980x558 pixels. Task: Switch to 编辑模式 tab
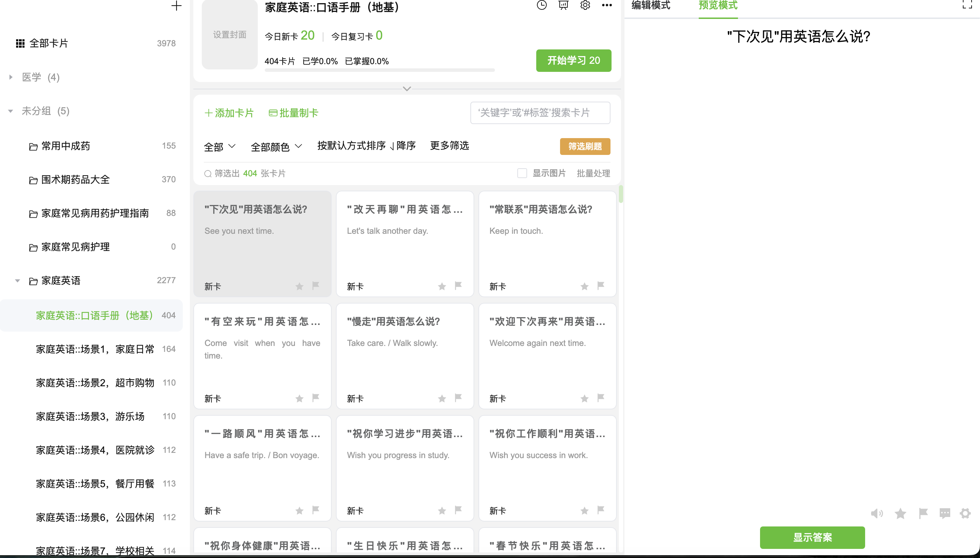(651, 5)
